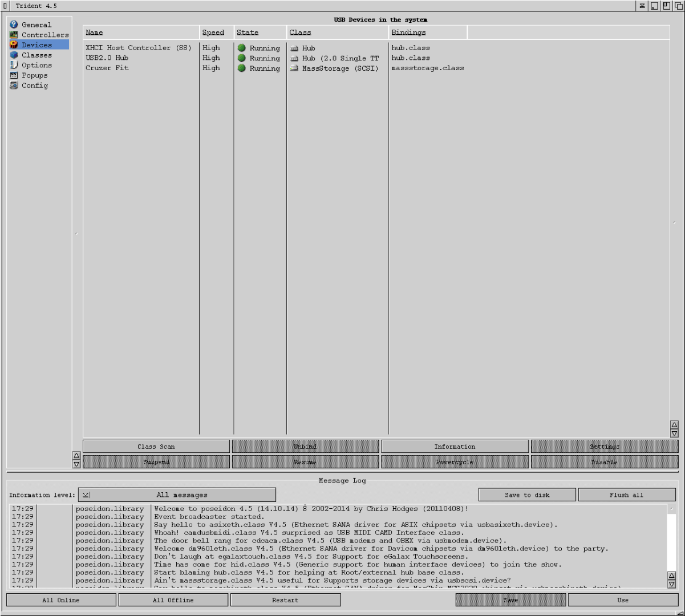
Task: Click the Speed column header
Action: [213, 33]
